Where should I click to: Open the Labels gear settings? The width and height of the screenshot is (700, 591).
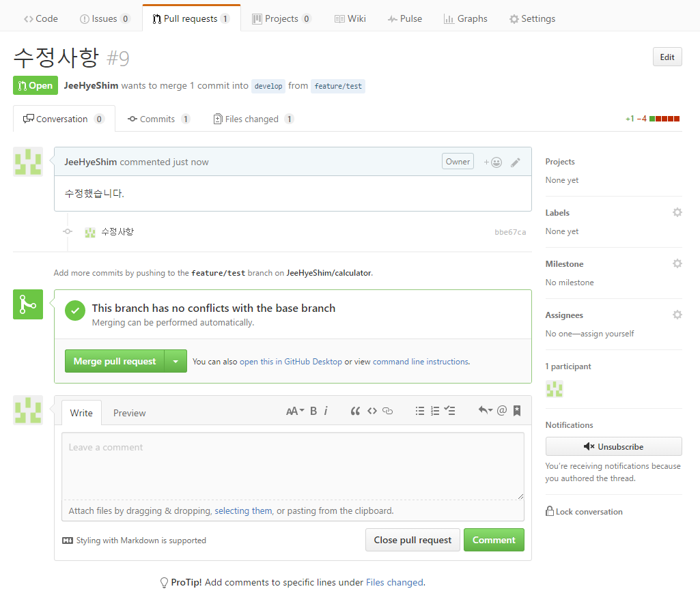pos(677,212)
